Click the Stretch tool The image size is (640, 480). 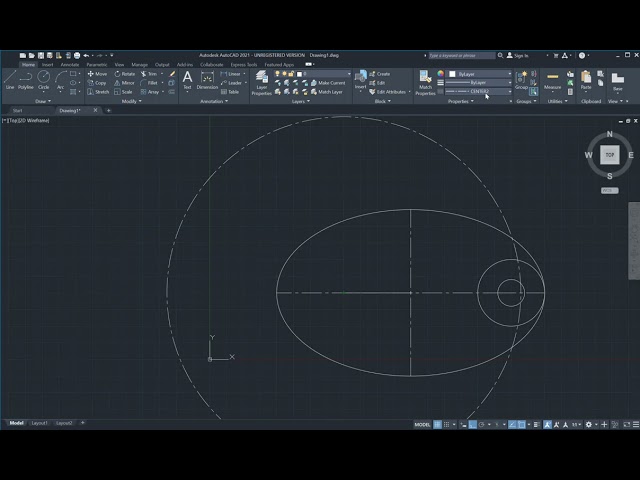pos(98,92)
